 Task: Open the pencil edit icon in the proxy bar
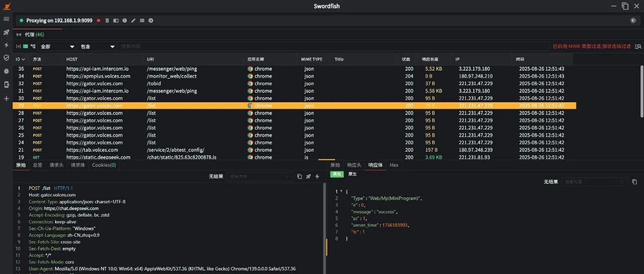133,21
